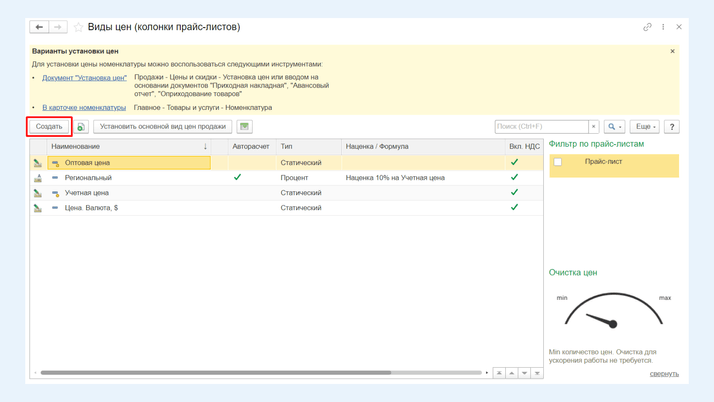Open the three-dot header menu
Viewport: 714px width, 402px height.
tap(663, 27)
